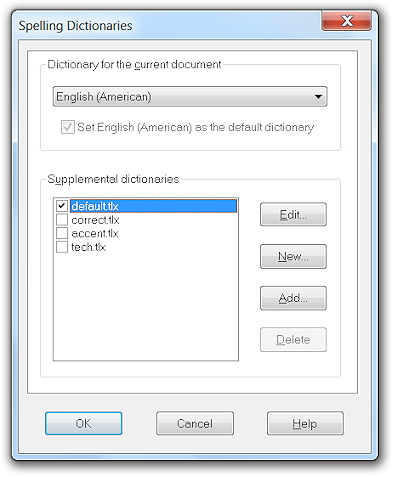
Task: Enable the correct.tlx dictionary checkbox
Action: (62, 219)
